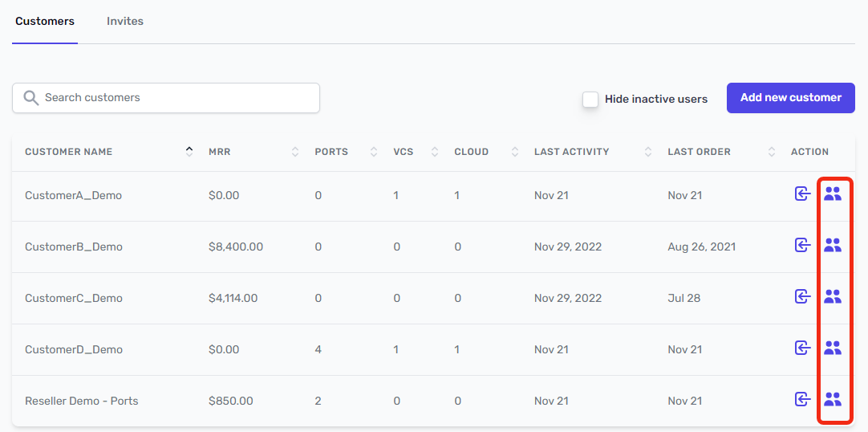Select login-as icon for CustomerC_Demo
The image size is (868, 432).
pyautogui.click(x=803, y=296)
